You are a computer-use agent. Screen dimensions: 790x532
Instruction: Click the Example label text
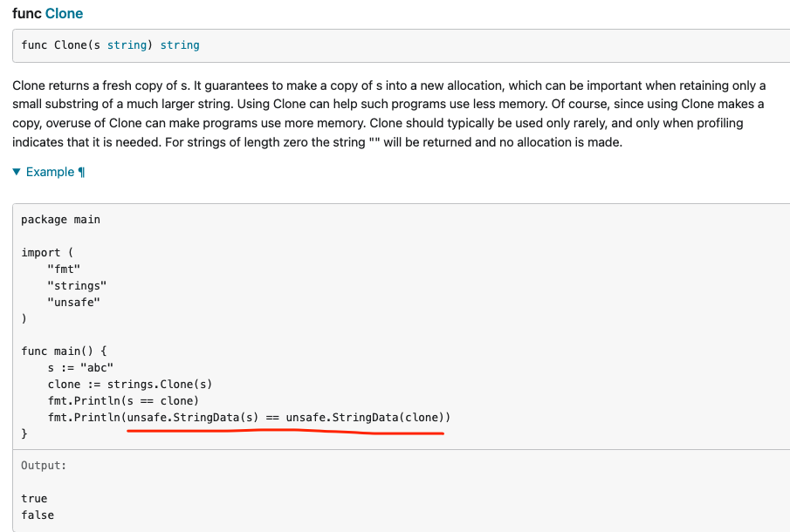50,172
